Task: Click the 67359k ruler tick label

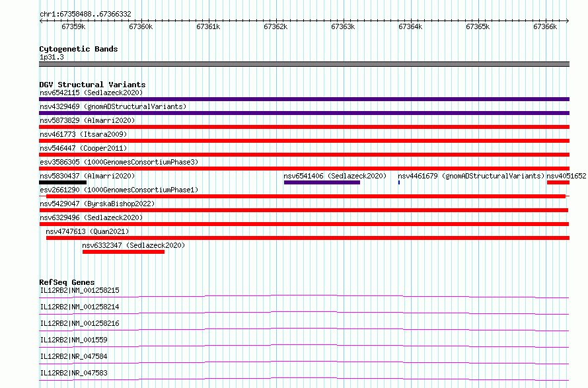Action: coord(73,26)
